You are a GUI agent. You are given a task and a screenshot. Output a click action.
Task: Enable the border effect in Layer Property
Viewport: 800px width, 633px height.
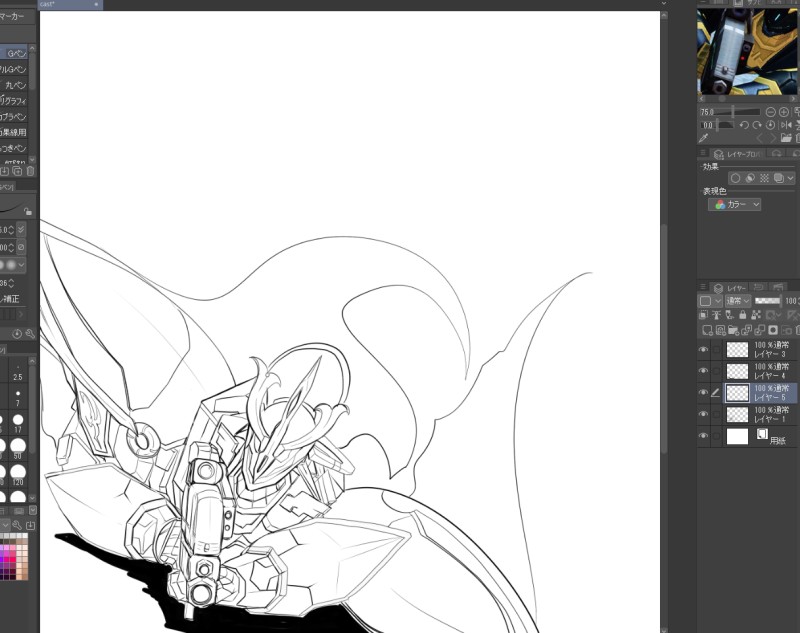tap(735, 178)
